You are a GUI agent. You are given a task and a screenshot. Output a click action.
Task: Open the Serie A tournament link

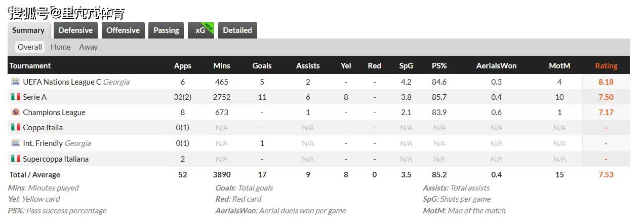[x=35, y=97]
